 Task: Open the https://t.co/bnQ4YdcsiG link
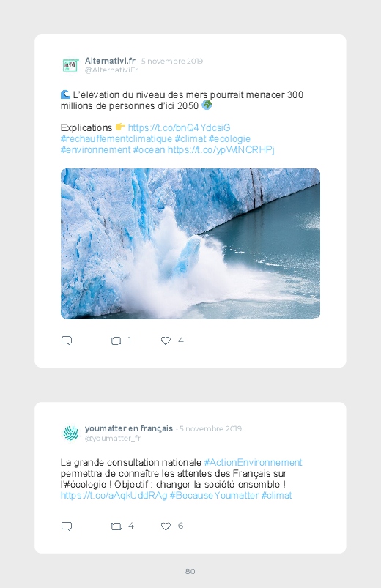[179, 128]
